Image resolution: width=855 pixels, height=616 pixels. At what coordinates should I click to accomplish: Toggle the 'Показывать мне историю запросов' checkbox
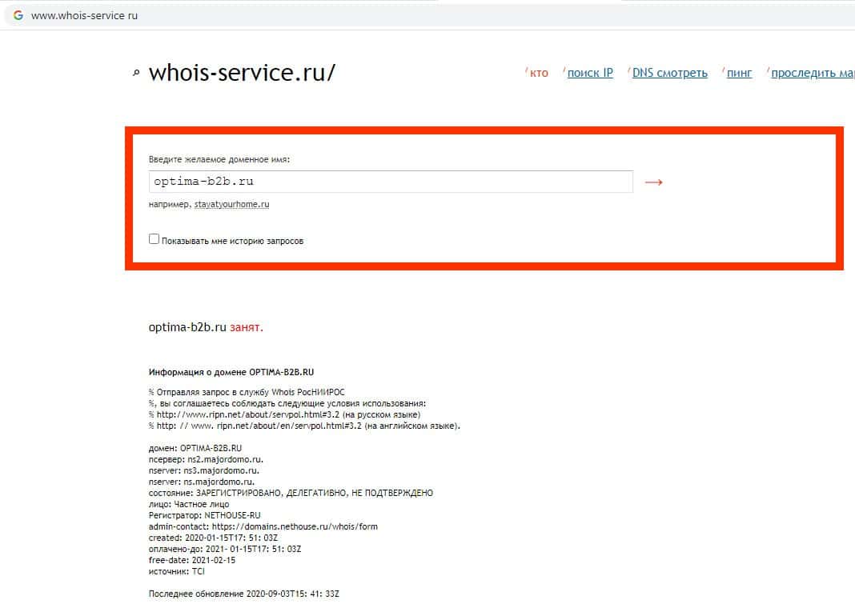[155, 239]
